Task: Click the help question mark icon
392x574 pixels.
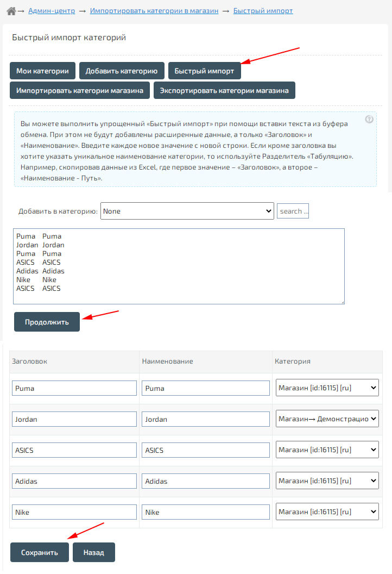Action: 369,119
